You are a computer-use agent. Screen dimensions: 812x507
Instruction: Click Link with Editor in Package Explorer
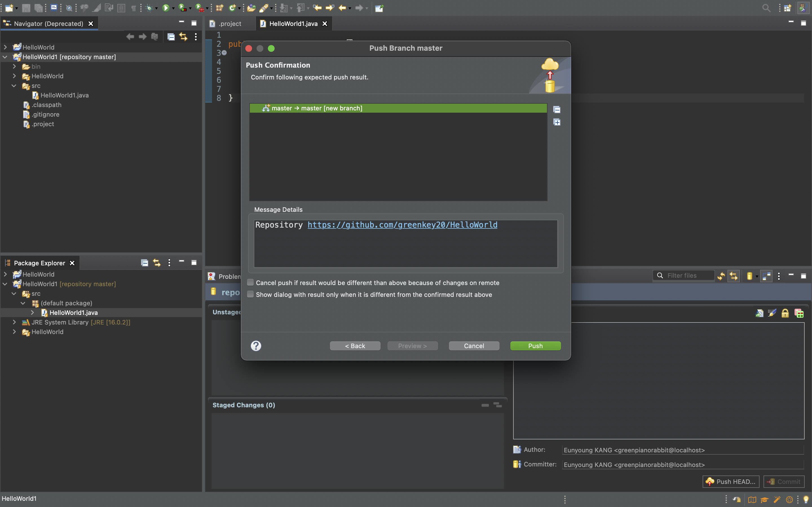(157, 263)
